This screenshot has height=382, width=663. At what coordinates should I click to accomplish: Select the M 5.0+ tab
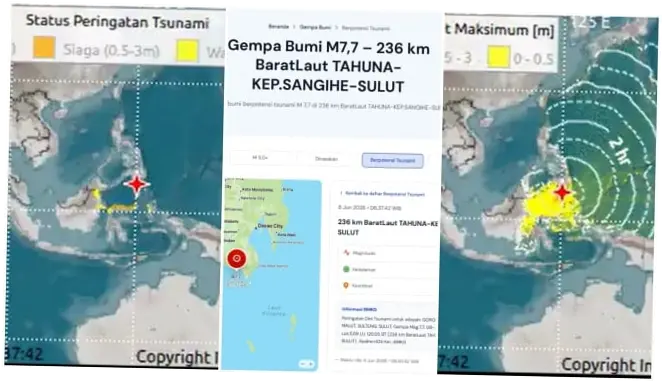pos(260,158)
